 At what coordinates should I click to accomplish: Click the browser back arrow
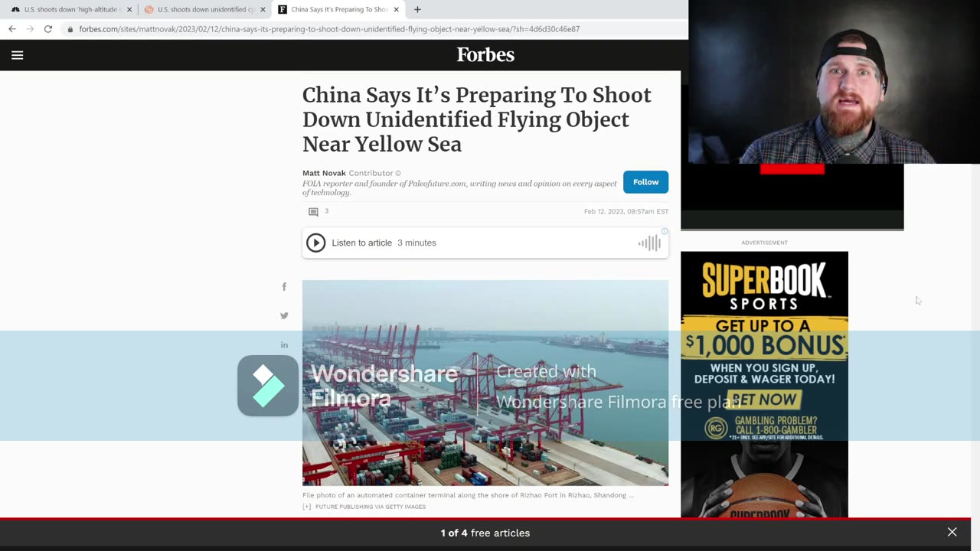point(12,29)
